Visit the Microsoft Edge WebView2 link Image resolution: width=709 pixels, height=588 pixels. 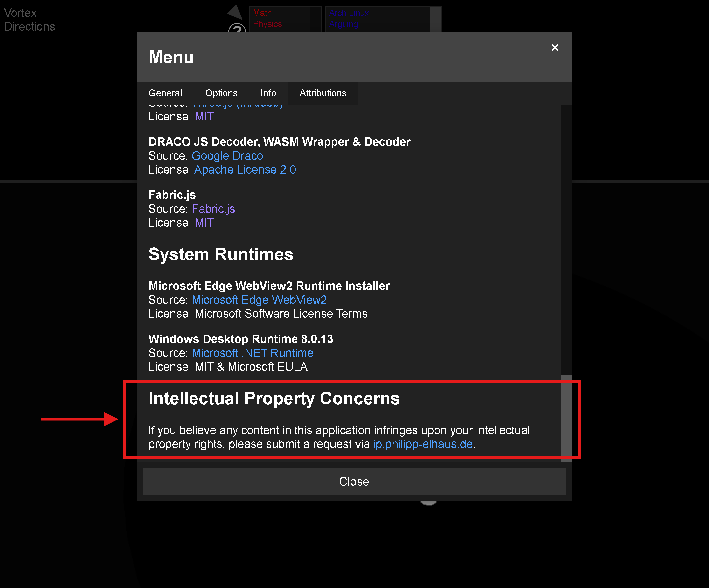259,300
